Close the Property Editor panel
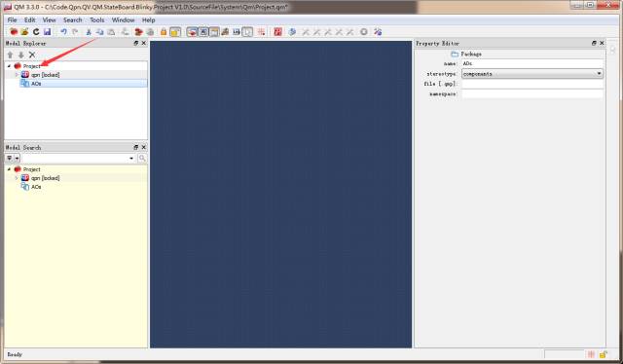The image size is (623, 364). point(602,43)
